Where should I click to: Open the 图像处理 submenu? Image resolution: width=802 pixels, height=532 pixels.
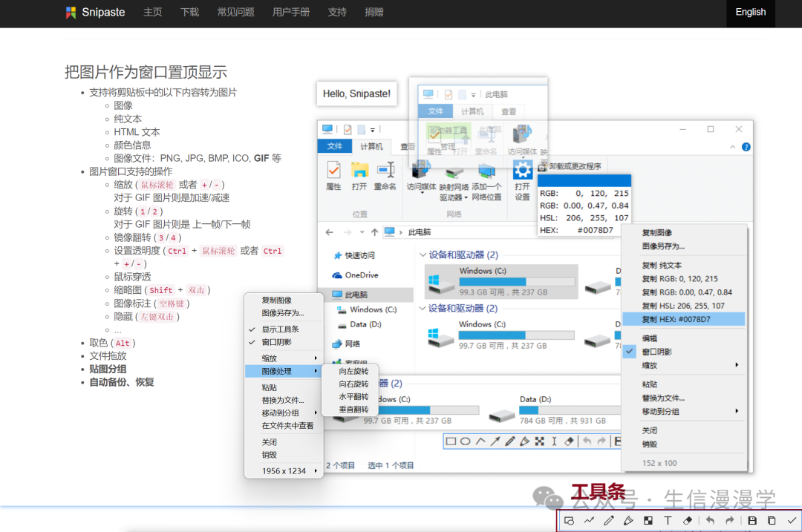pos(284,371)
